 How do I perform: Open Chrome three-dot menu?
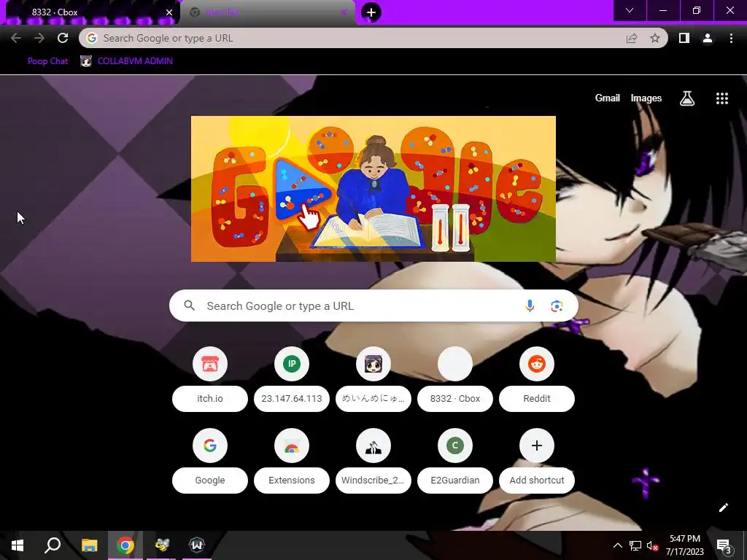click(x=731, y=38)
